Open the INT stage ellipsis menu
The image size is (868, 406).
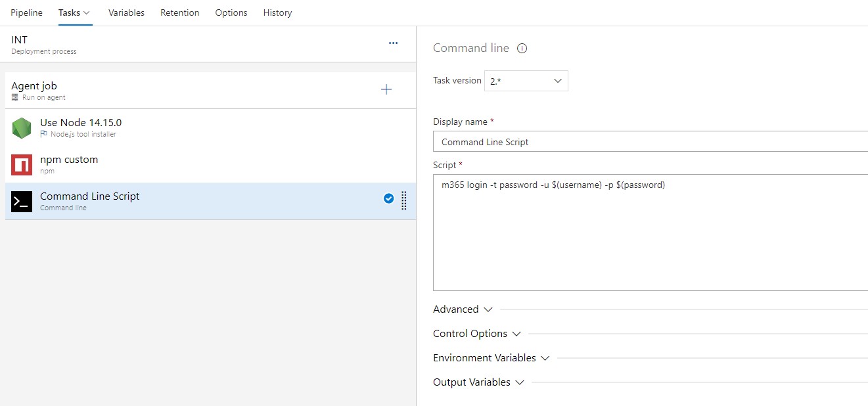point(393,43)
